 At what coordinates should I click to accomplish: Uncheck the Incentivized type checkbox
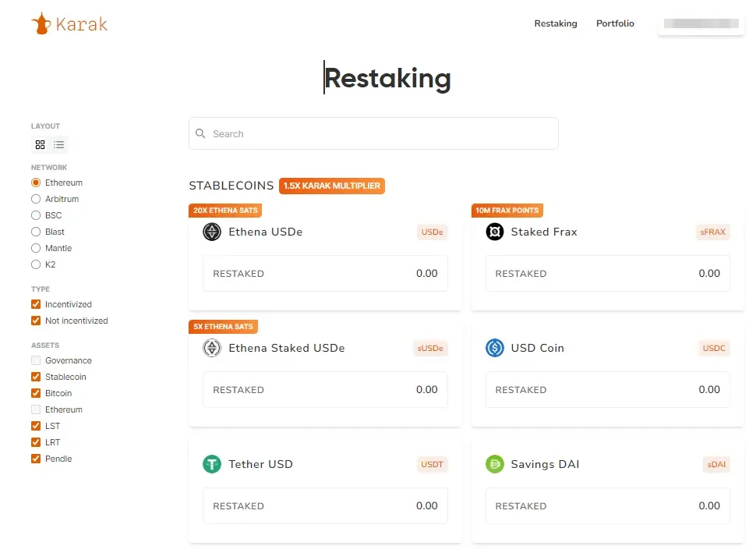[36, 304]
